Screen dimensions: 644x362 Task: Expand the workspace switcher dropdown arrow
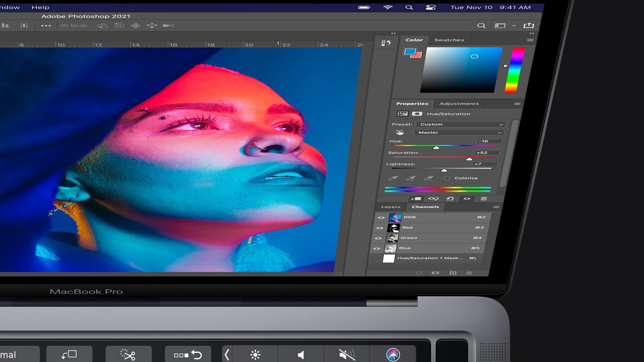click(514, 25)
